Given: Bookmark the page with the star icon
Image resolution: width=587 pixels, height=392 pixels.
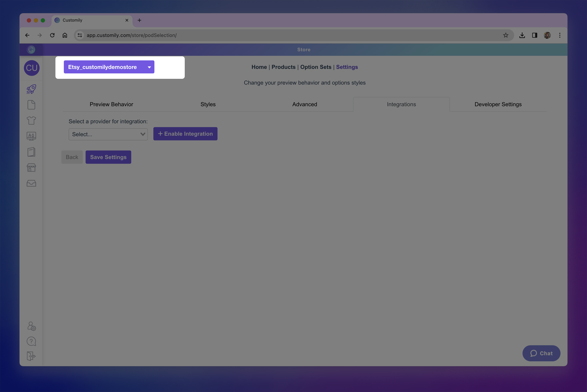Looking at the screenshot, I should click(x=506, y=35).
